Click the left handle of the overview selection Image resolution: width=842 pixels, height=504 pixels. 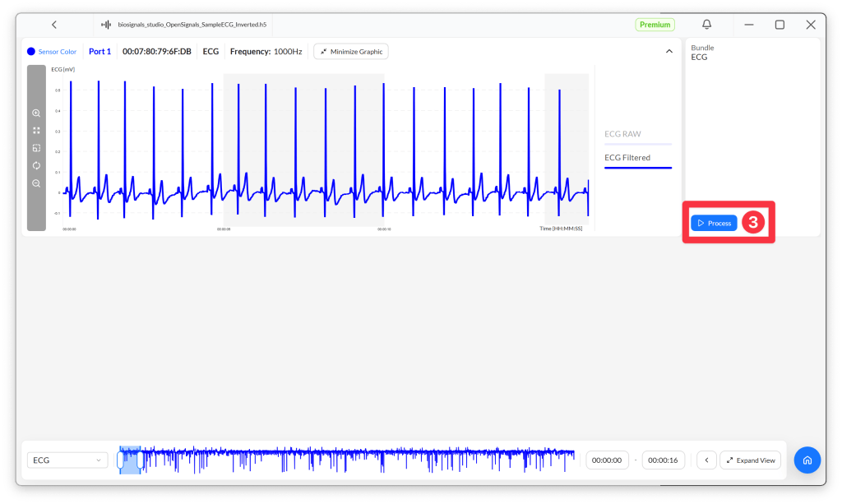click(120, 460)
